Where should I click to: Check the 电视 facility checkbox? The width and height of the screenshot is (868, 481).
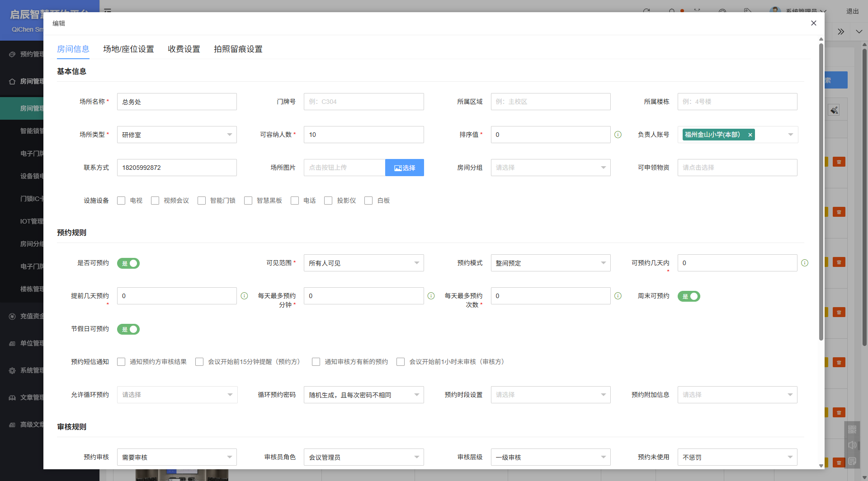pos(121,201)
